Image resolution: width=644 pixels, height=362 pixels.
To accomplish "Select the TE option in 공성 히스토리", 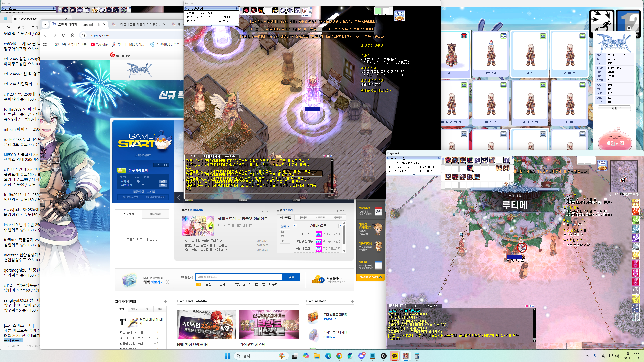I will (x=283, y=236).
